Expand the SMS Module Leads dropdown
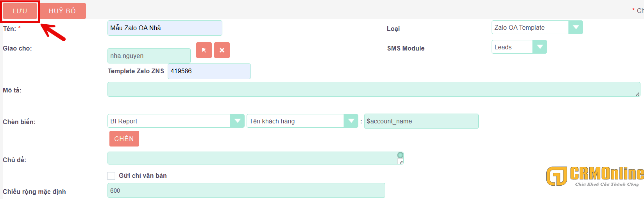Image resolution: width=644 pixels, height=199 pixels. tap(540, 47)
